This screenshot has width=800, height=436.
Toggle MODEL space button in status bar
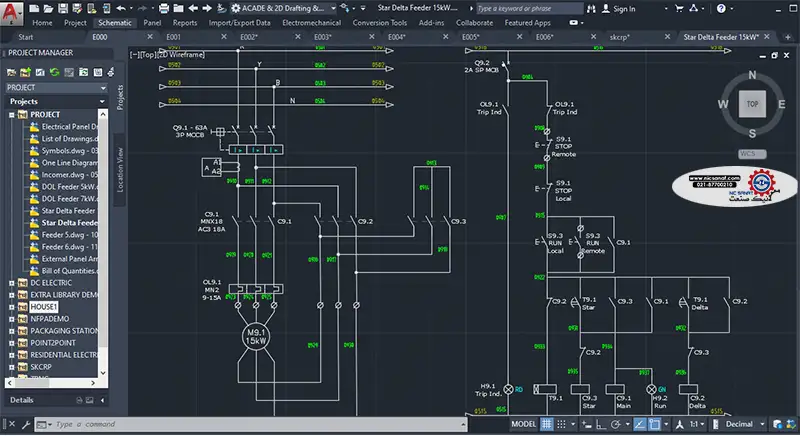pos(523,424)
